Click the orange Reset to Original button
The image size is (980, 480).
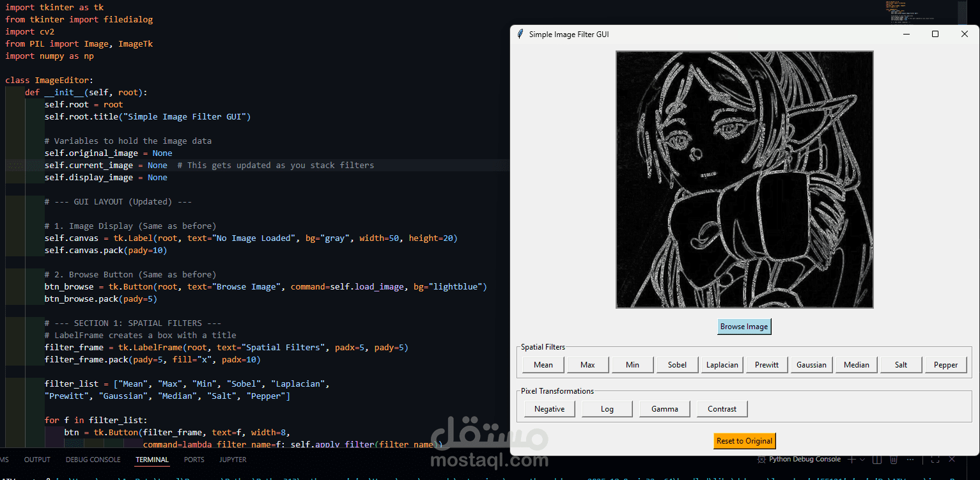745,441
